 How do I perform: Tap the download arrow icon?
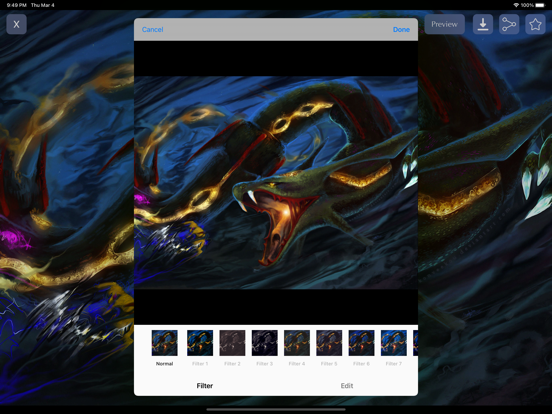click(x=483, y=24)
